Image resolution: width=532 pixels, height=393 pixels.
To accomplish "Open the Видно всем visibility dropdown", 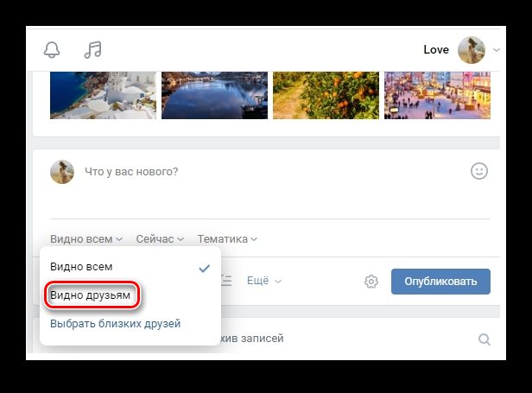I will (x=86, y=239).
